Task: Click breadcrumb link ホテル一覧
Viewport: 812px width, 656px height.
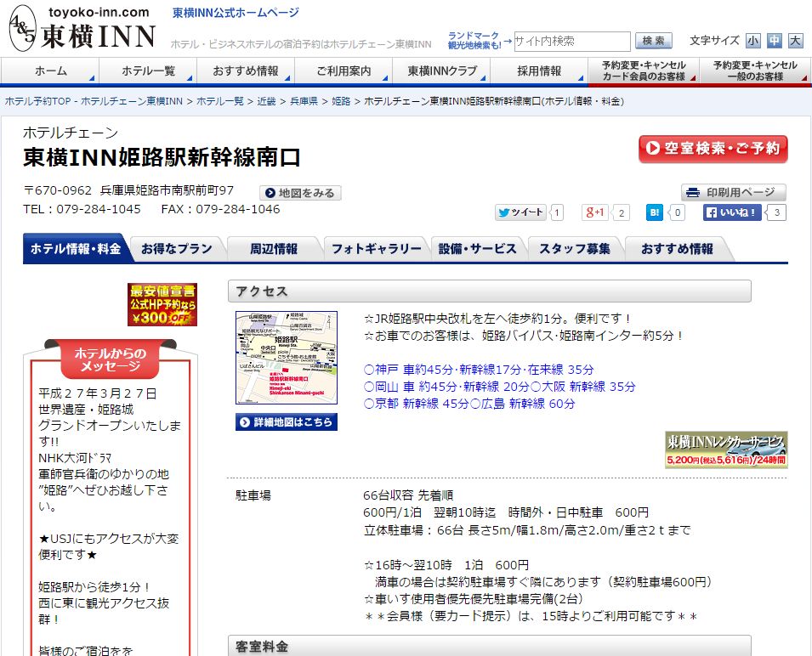Action: pos(219,101)
